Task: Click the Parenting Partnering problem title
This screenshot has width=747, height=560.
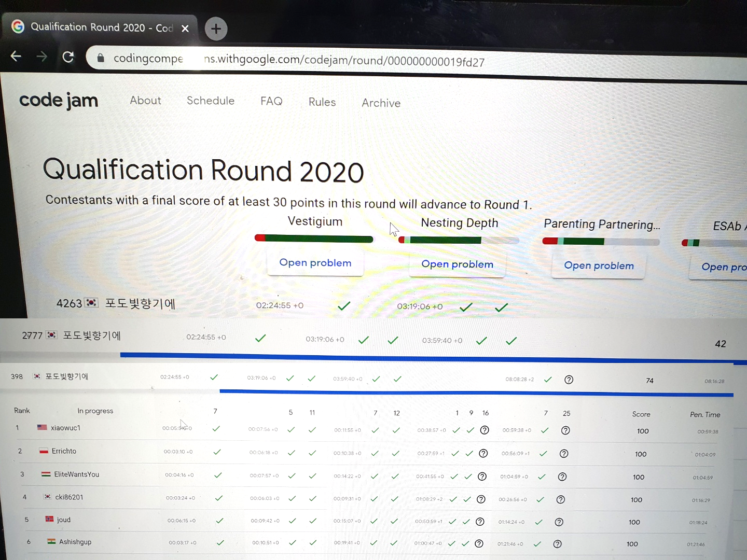Action: [602, 224]
